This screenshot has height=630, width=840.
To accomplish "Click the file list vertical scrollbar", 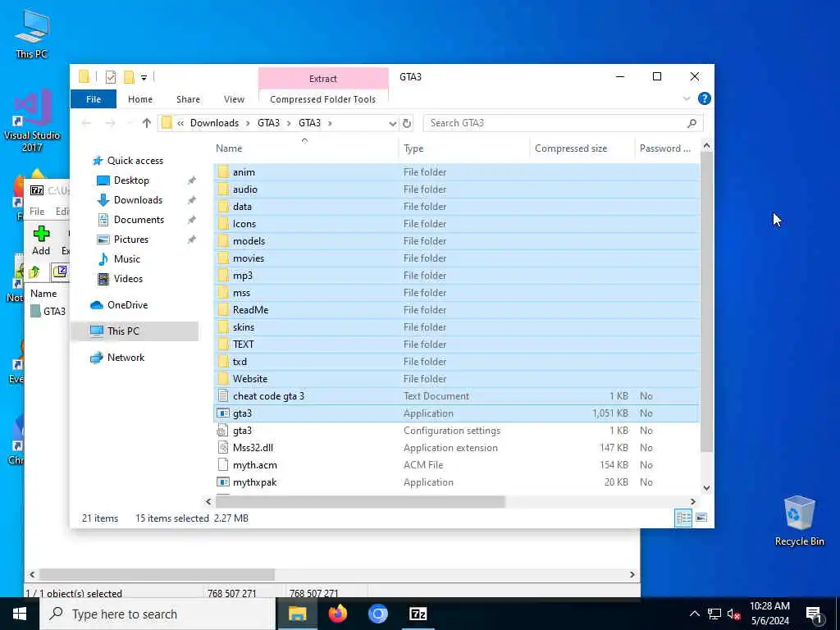I will pos(706,303).
